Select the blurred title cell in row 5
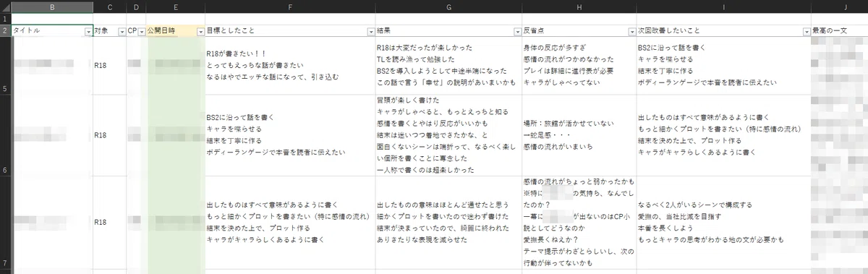 click(52, 66)
